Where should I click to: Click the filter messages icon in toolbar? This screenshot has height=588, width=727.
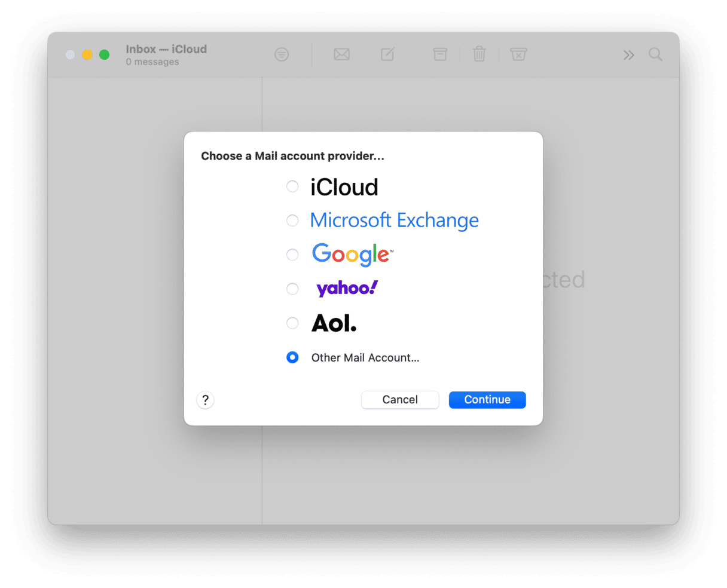coord(282,55)
